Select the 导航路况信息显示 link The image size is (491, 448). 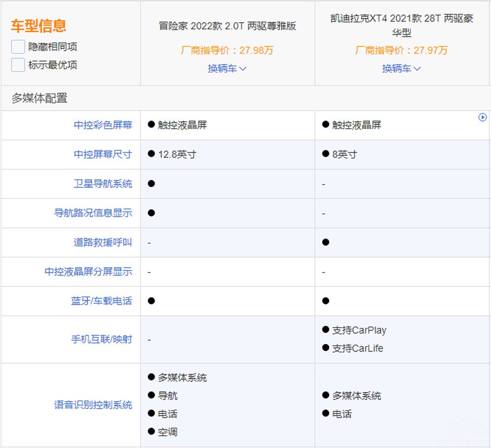tap(93, 213)
